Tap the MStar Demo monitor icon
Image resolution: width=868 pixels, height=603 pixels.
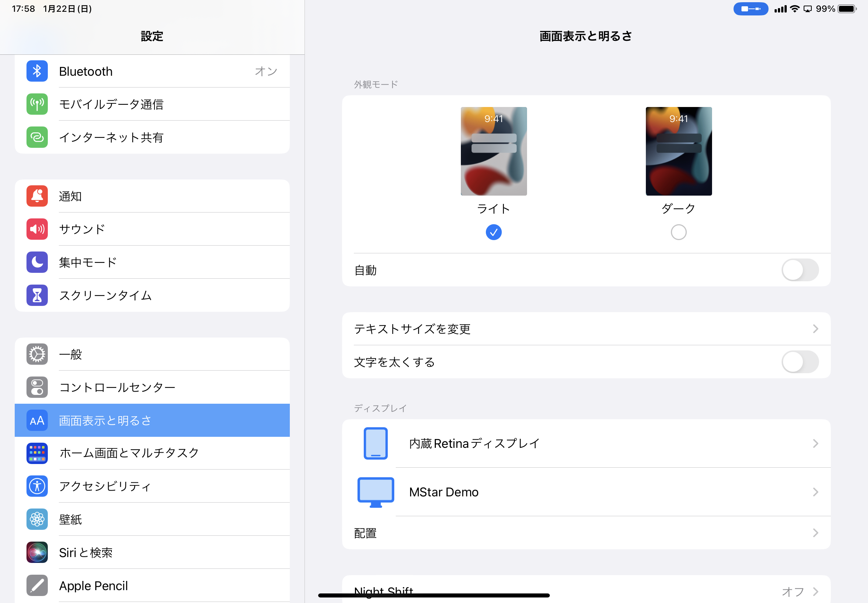[x=376, y=492]
